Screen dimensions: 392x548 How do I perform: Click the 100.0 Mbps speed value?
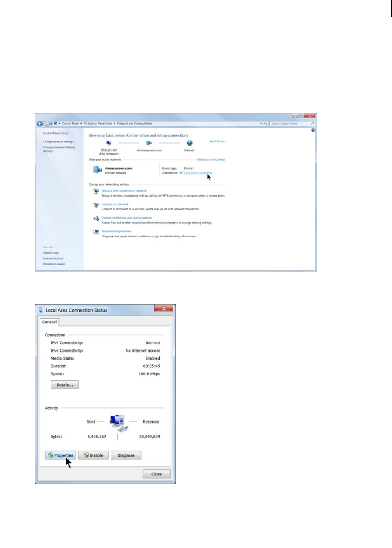pyautogui.click(x=150, y=374)
